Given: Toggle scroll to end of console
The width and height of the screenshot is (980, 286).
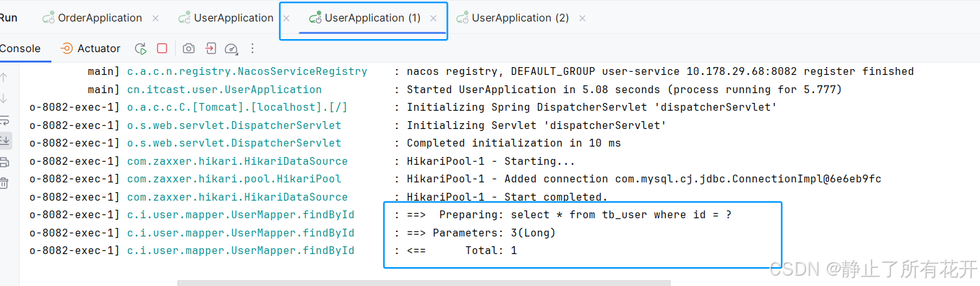Looking at the screenshot, I should (5, 140).
